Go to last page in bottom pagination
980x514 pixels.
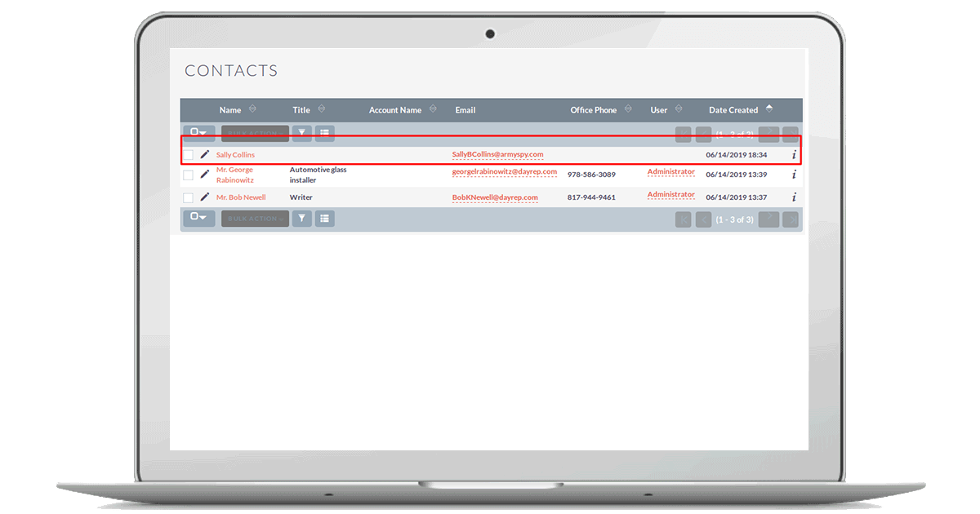pos(790,219)
